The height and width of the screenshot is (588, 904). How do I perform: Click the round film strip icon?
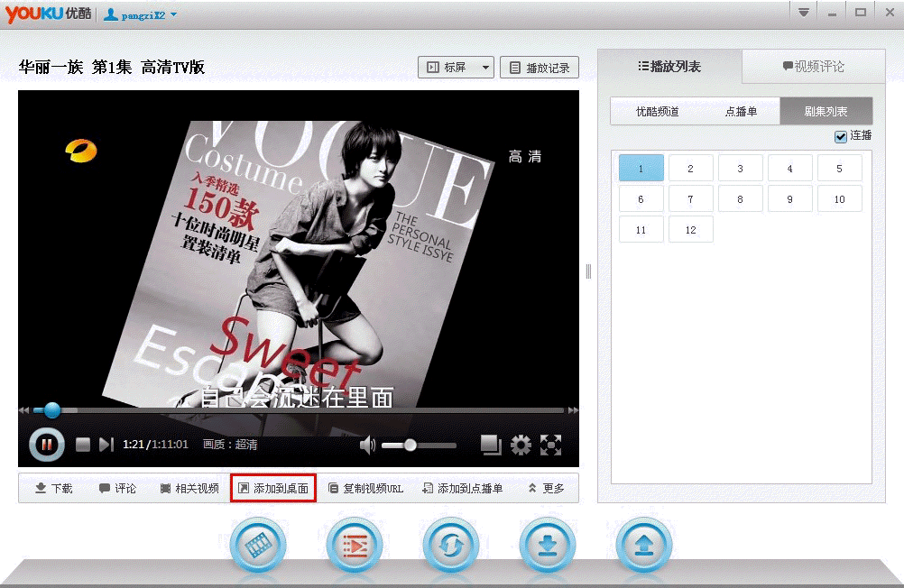click(x=258, y=546)
